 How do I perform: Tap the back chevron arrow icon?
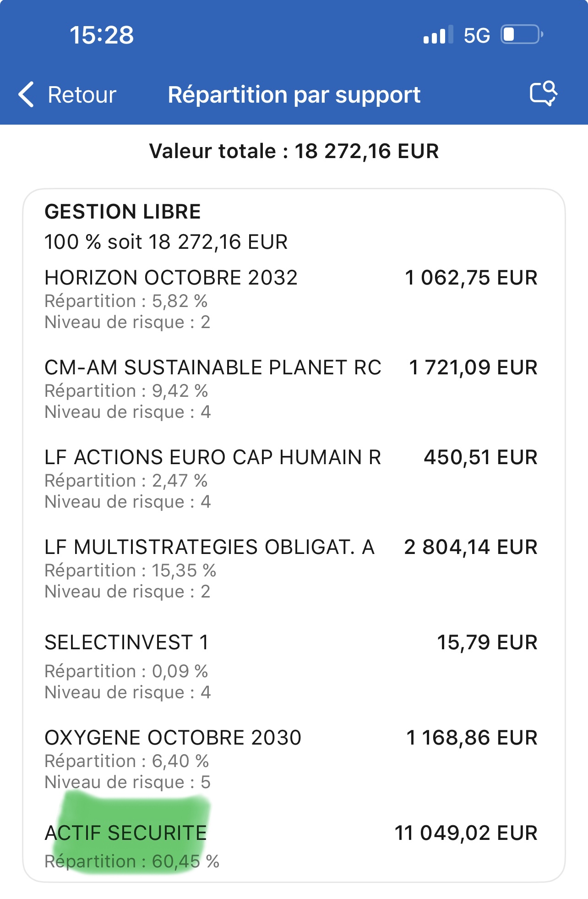pos(27,95)
